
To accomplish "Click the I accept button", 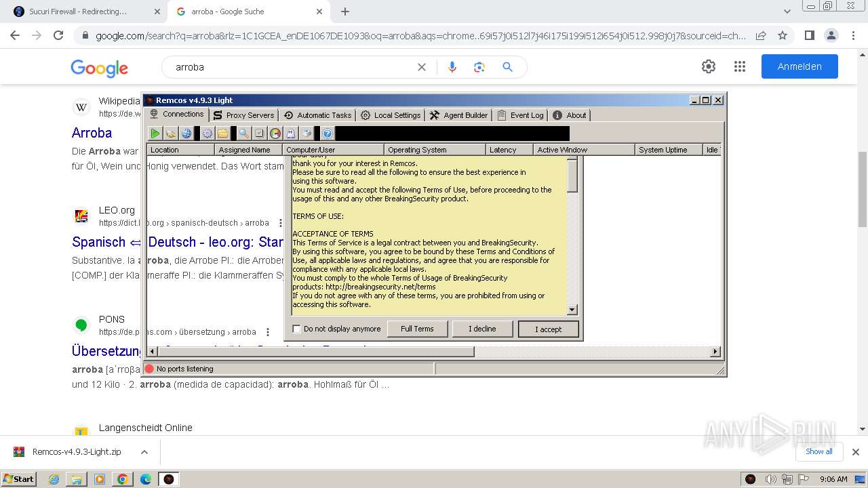I will click(548, 329).
